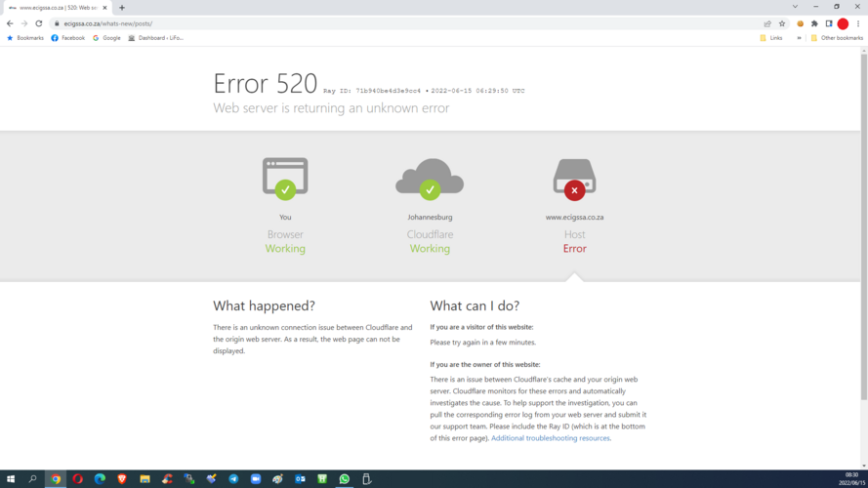Open Telegram from the taskbar
Screen dimensions: 868x488
tap(233, 479)
